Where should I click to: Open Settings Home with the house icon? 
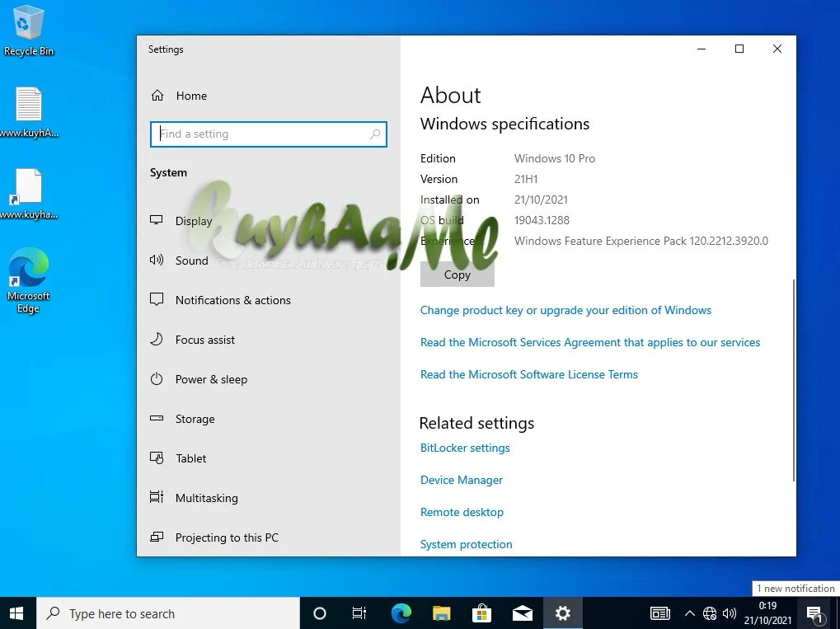pos(157,96)
